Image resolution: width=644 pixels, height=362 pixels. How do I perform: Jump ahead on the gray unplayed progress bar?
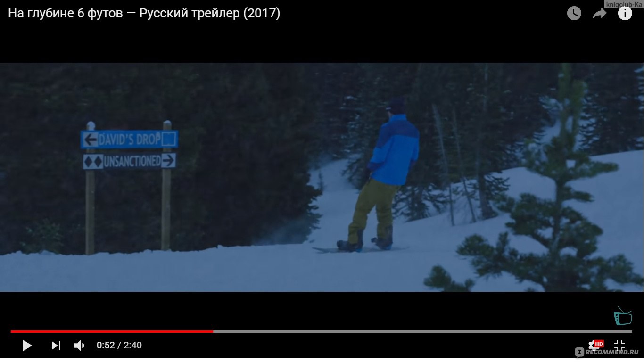pos(422,331)
